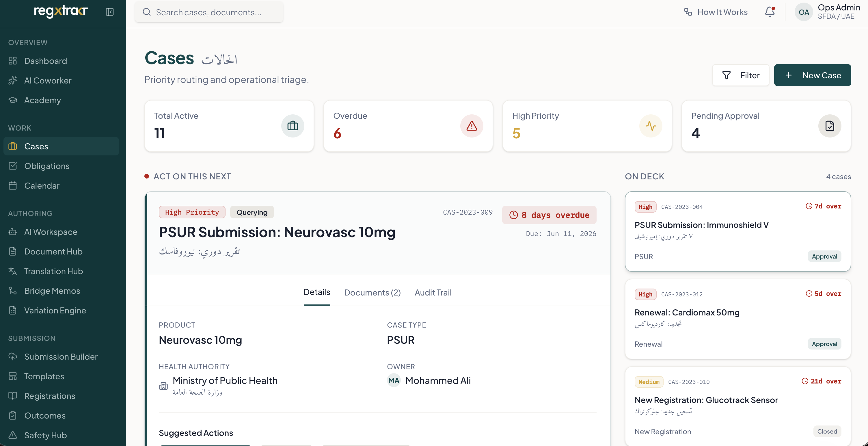The height and width of the screenshot is (446, 868).
Task: Click the Bridge Memos branch icon
Action: (x=13, y=291)
